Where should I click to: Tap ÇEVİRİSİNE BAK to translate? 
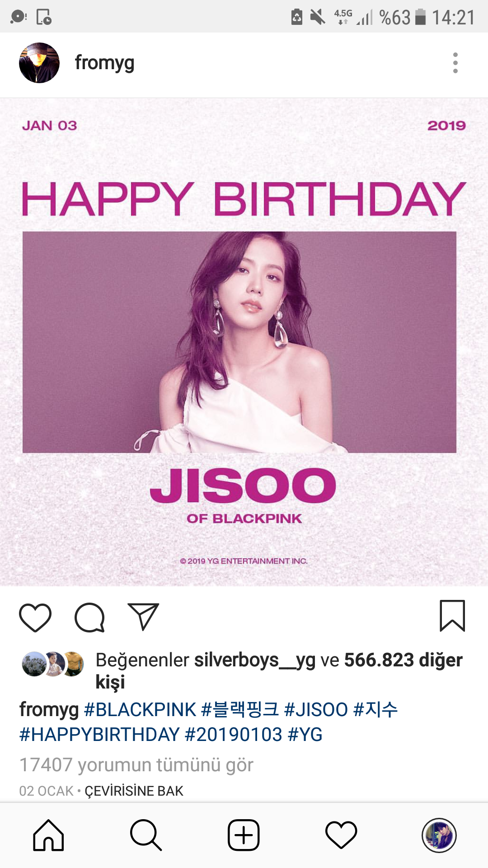134,791
